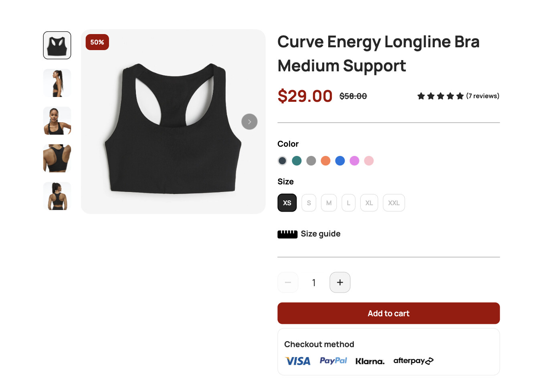Select size M

(x=329, y=203)
